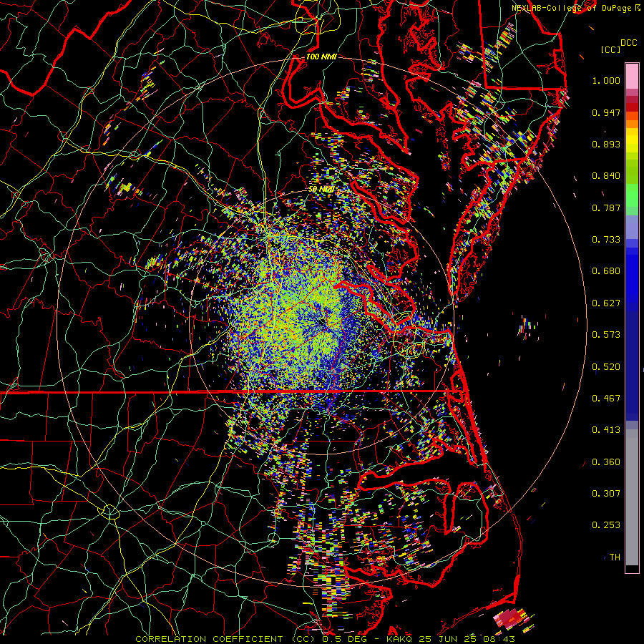Click the isolated offshore echo east of the coast
The width and height of the screenshot is (644, 644).
pyautogui.click(x=526, y=326)
